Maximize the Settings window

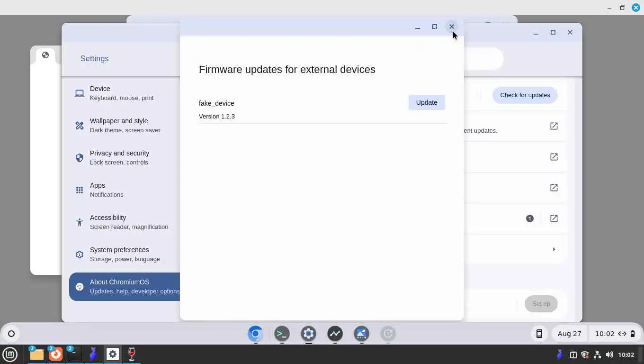[x=553, y=32]
